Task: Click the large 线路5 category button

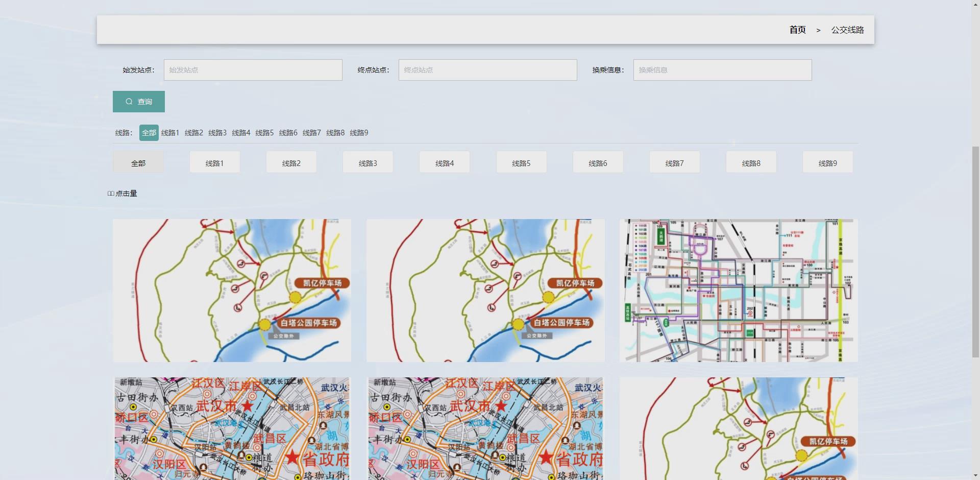Action: coord(521,162)
